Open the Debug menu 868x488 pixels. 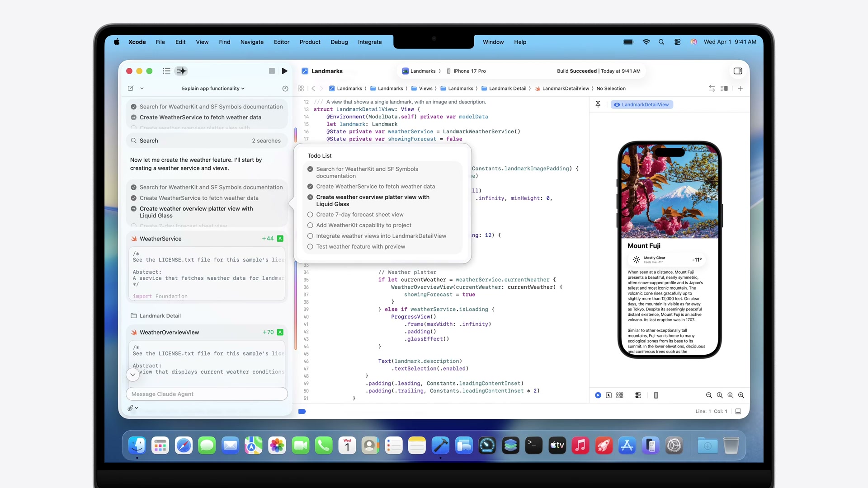tap(339, 42)
